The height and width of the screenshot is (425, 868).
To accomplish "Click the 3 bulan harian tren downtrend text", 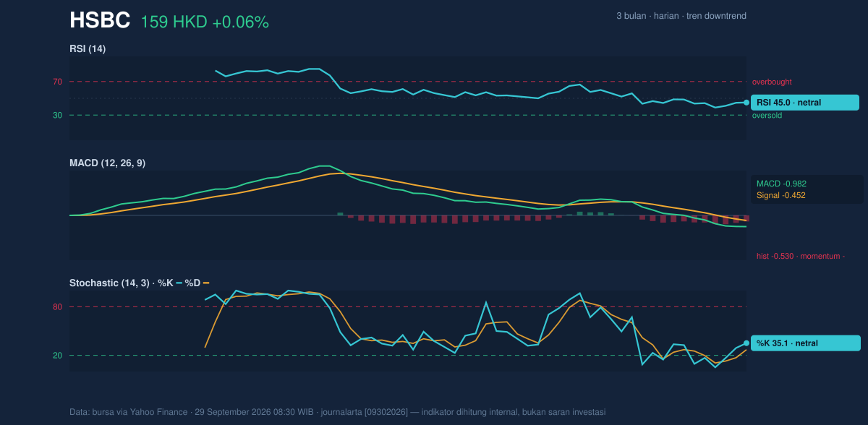I will pyautogui.click(x=681, y=16).
